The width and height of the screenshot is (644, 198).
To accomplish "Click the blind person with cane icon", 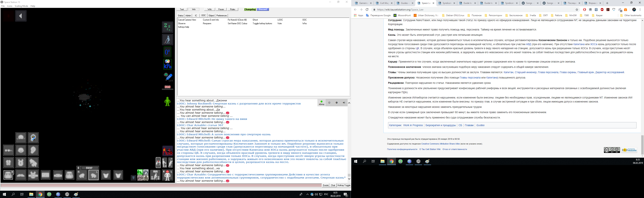I will [x=168, y=39].
